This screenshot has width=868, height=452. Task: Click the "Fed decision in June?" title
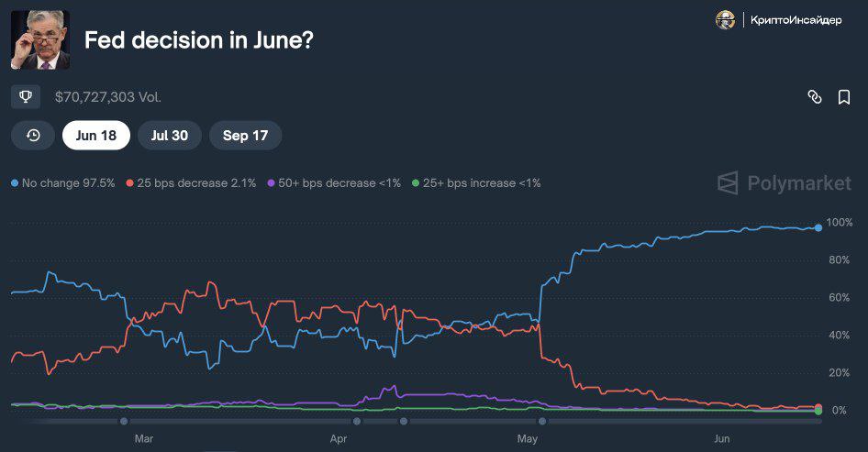[199, 41]
